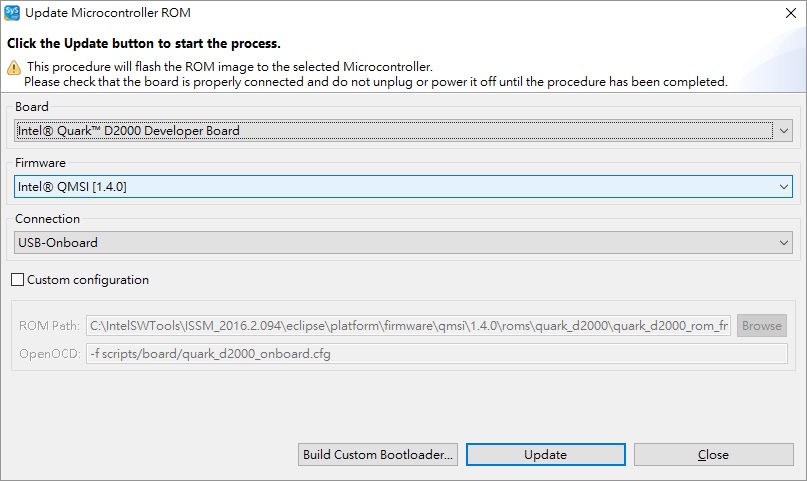Close the Update Microcontroller ROM dialog
Image resolution: width=807 pixels, height=481 pixels.
point(791,13)
